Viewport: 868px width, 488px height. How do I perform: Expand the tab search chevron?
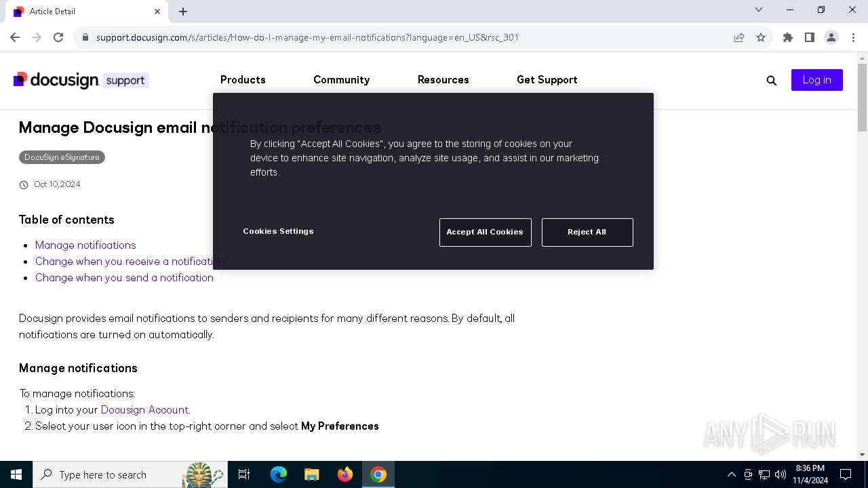759,9
